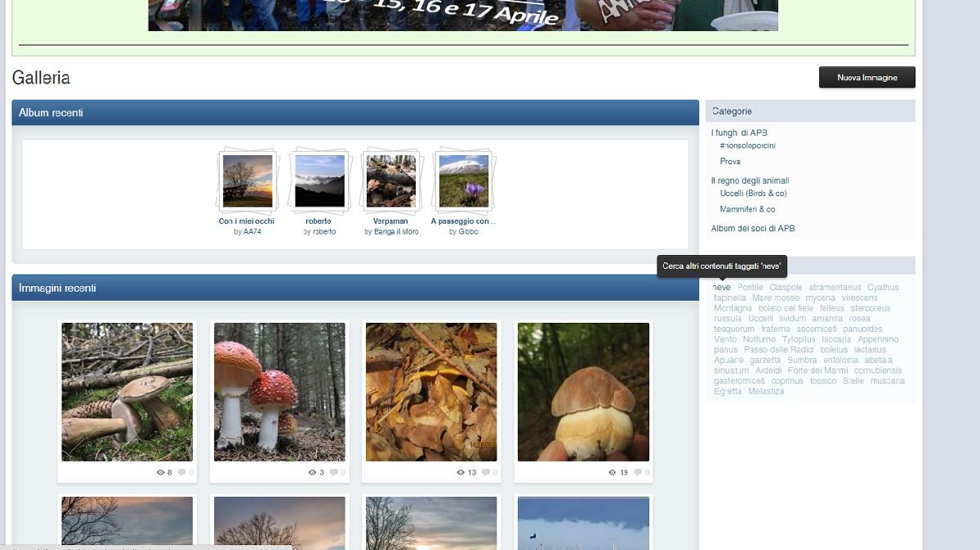This screenshot has height=550, width=980.
Task: Select the 'amanita' tag
Action: click(827, 319)
